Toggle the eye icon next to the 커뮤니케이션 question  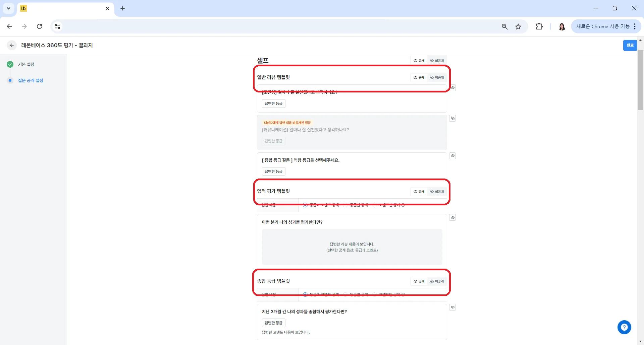452,118
